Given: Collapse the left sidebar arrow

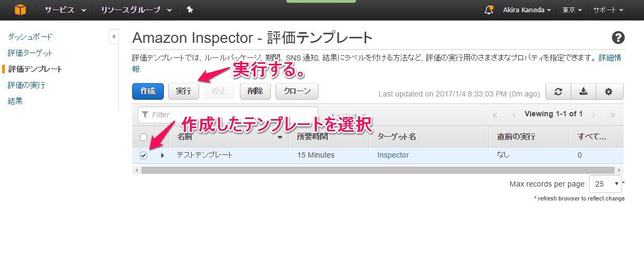Looking at the screenshot, I should tap(113, 37).
